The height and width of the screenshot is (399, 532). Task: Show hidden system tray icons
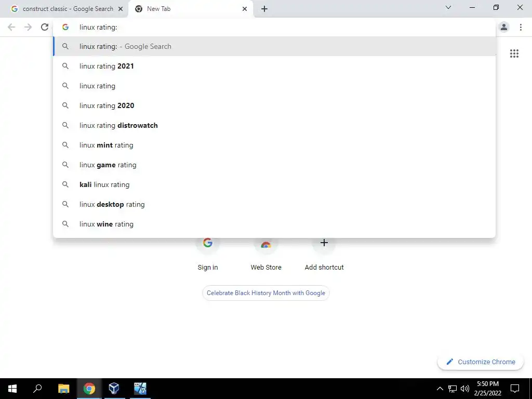pyautogui.click(x=440, y=389)
